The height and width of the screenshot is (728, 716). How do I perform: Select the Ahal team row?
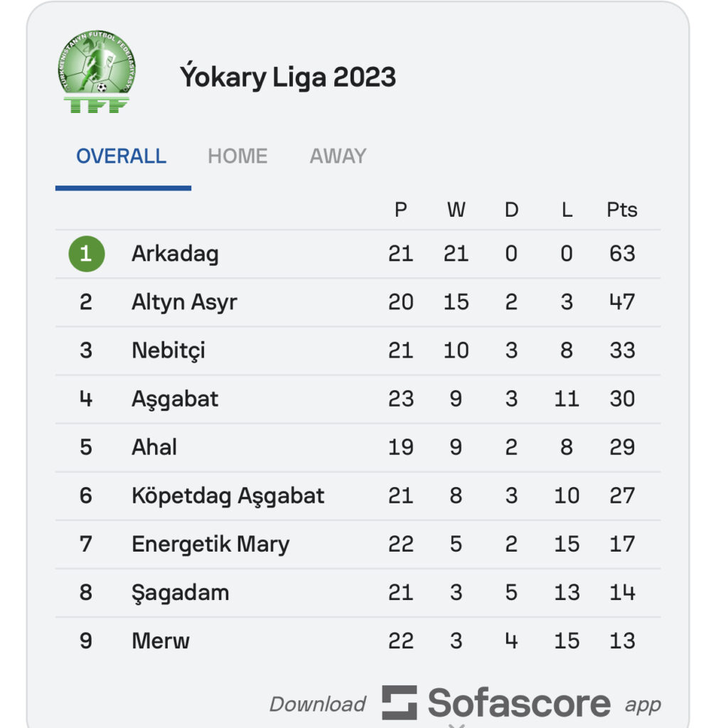coord(358,448)
